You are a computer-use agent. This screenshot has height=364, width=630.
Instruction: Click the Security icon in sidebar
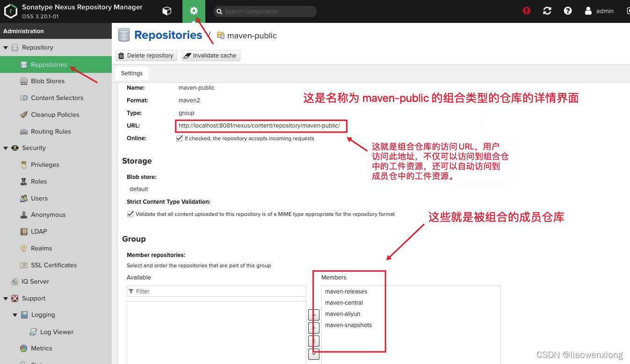(x=15, y=148)
